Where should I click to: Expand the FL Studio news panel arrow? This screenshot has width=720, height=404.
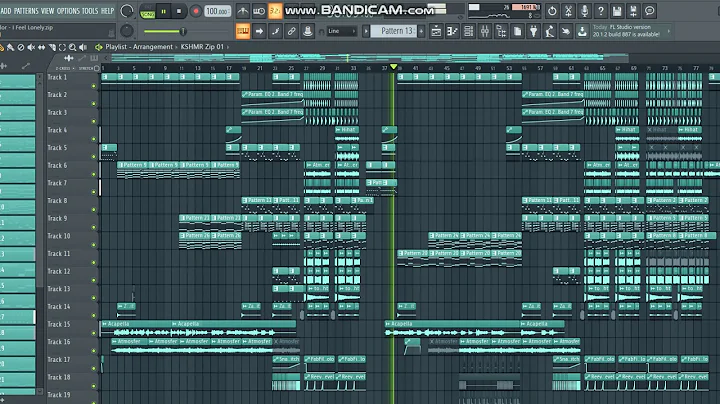(669, 31)
